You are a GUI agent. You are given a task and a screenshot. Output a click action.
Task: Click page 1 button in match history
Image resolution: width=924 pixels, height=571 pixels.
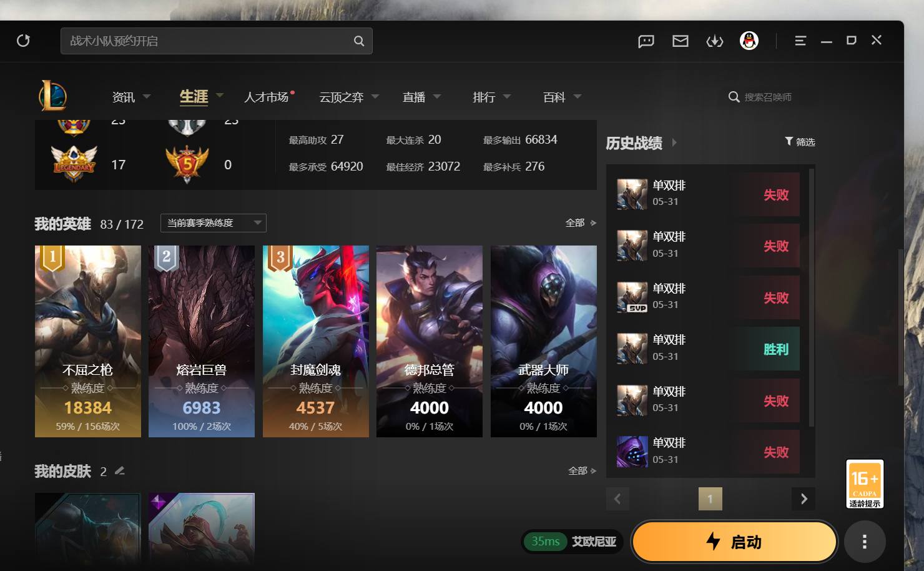tap(710, 499)
